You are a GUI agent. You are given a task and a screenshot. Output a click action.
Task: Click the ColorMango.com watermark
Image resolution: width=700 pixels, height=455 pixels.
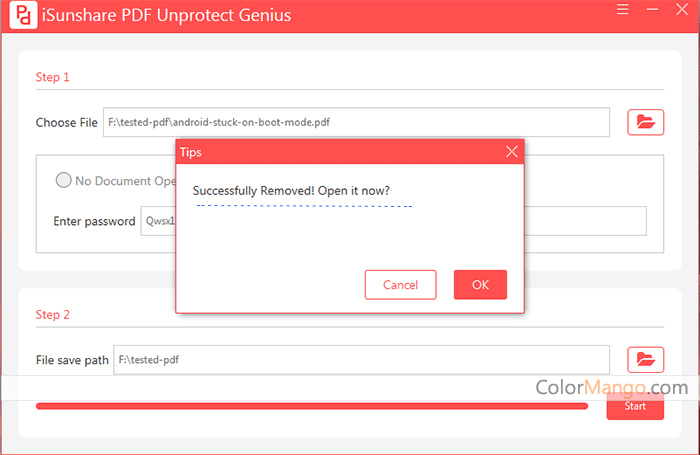click(611, 387)
